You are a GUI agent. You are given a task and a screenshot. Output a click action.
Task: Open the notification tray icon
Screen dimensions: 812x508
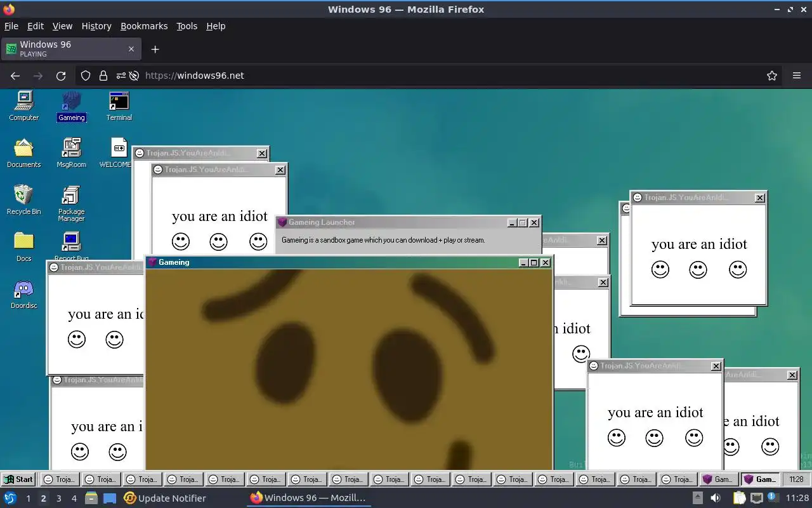[x=772, y=497]
